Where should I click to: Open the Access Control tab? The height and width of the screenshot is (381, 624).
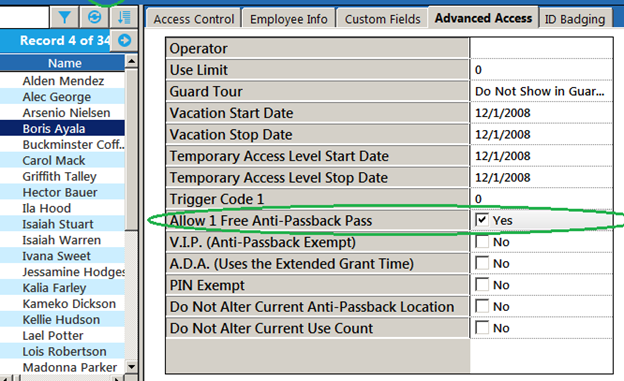point(194,19)
